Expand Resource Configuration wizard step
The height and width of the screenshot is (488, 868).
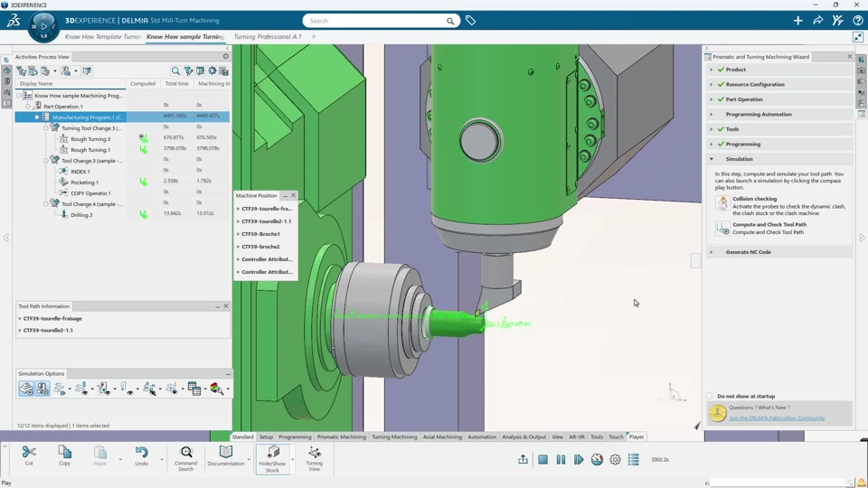point(712,85)
